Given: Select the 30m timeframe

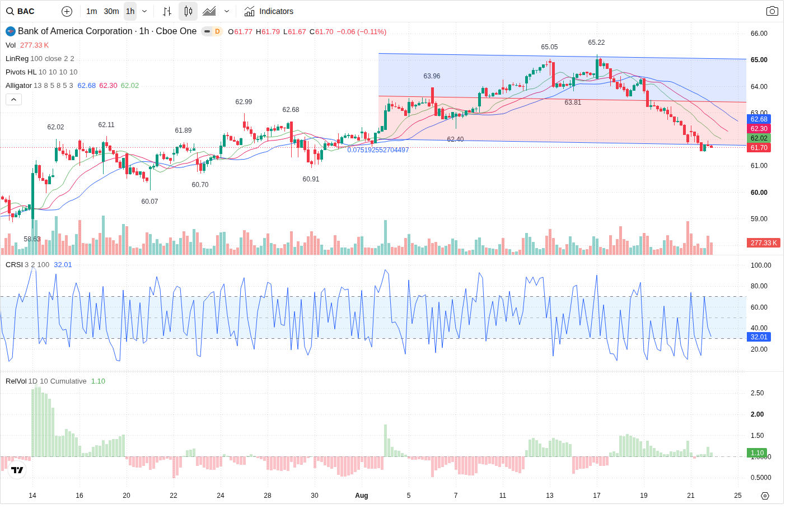Looking at the screenshot, I should coord(111,11).
